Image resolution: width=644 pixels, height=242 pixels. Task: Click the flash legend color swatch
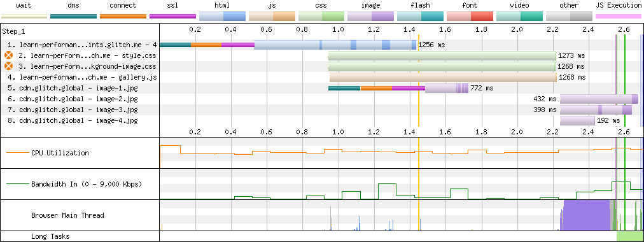tap(421, 17)
